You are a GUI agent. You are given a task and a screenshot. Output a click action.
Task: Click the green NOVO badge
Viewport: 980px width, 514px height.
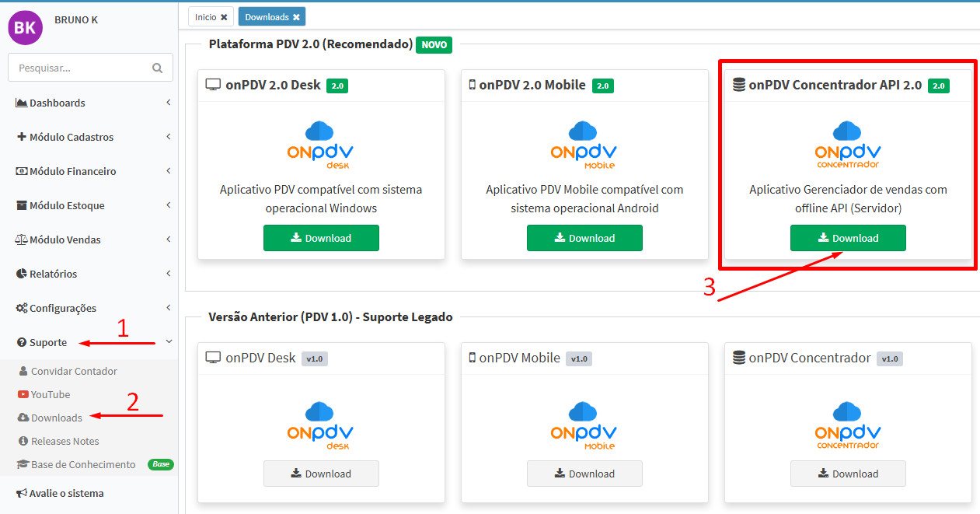[x=434, y=45]
